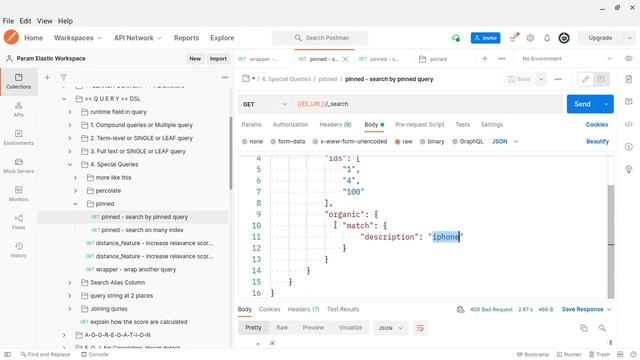Expand the API Network menu

click(x=138, y=38)
